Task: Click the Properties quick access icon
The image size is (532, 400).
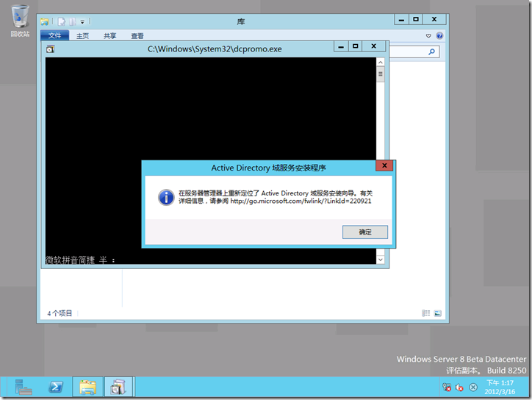Action: [62, 22]
